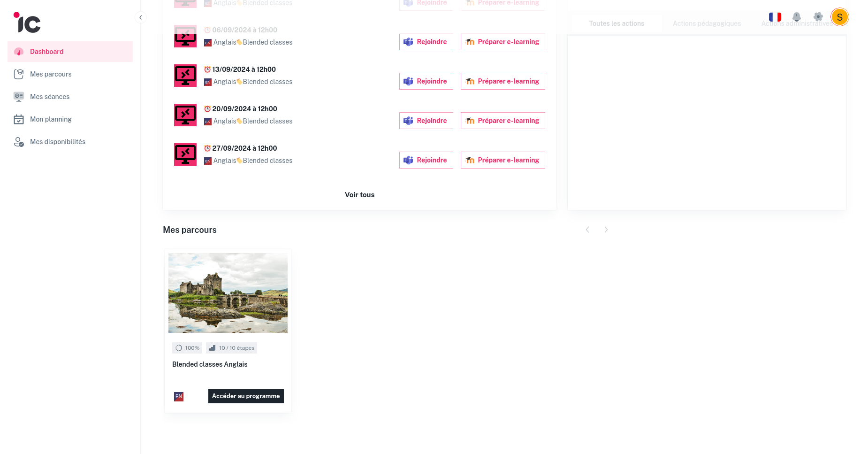Click the Microsoft Teams icon on first Rejoindre button
The height and width of the screenshot is (454, 868).
click(x=408, y=41)
